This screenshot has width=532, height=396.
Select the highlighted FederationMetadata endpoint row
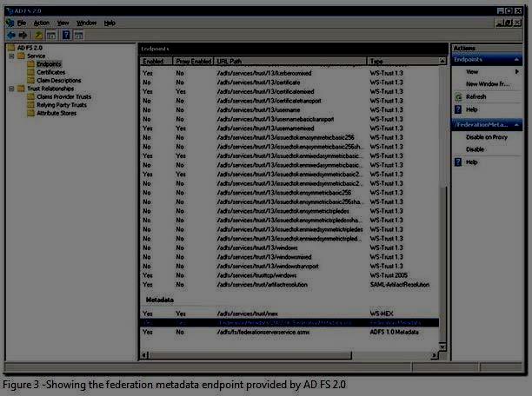click(x=289, y=323)
